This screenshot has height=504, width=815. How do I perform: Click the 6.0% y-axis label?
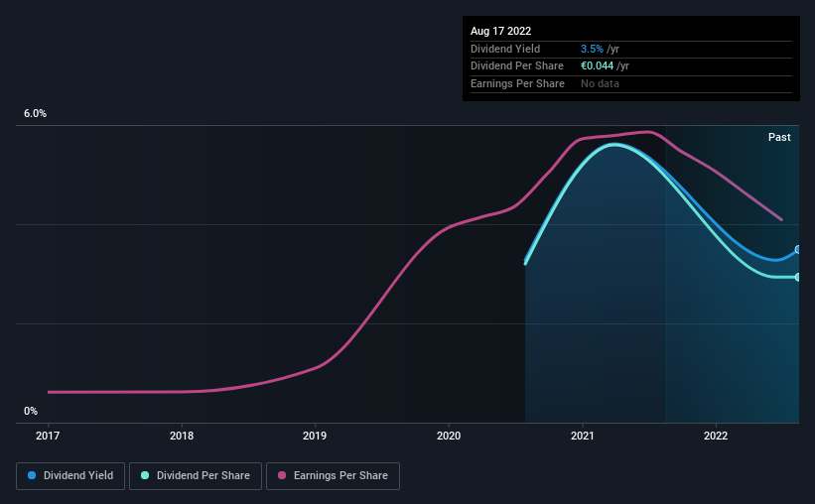tap(35, 113)
